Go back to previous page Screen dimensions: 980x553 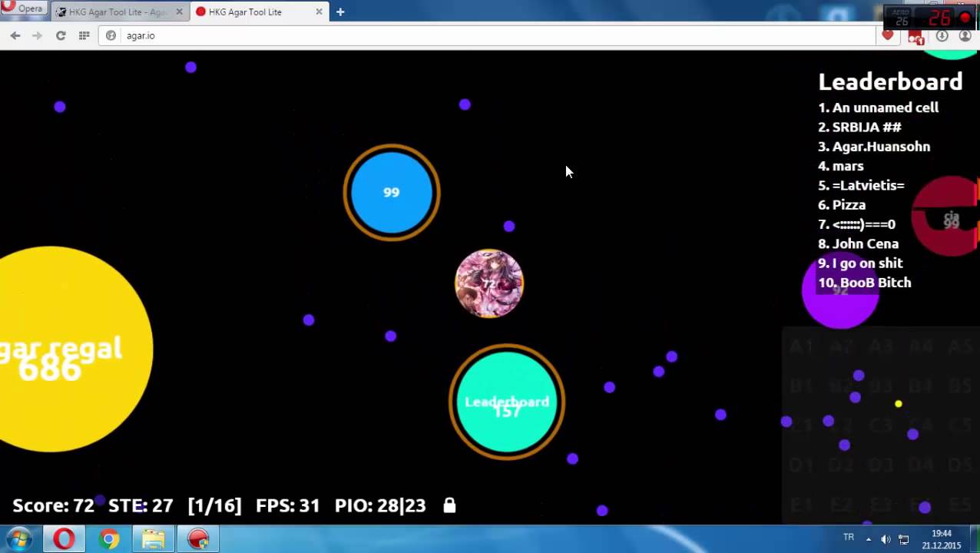[x=15, y=35]
